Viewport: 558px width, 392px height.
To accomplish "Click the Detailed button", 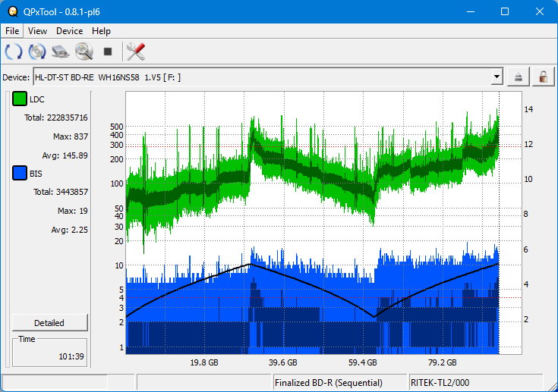I will point(49,323).
